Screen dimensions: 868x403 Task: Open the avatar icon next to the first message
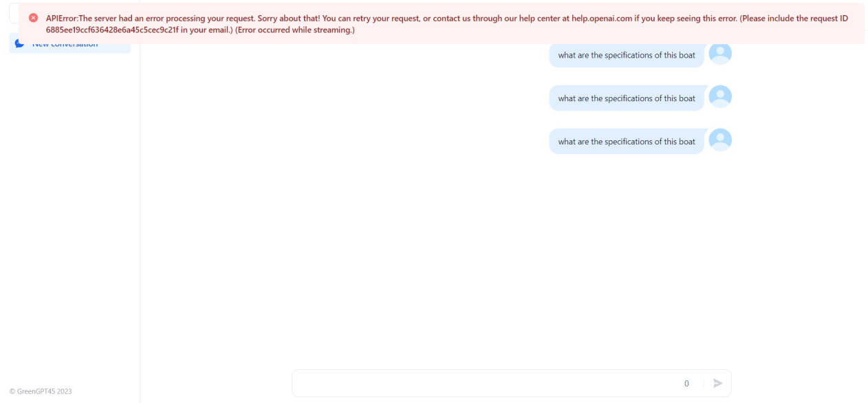[x=720, y=53]
